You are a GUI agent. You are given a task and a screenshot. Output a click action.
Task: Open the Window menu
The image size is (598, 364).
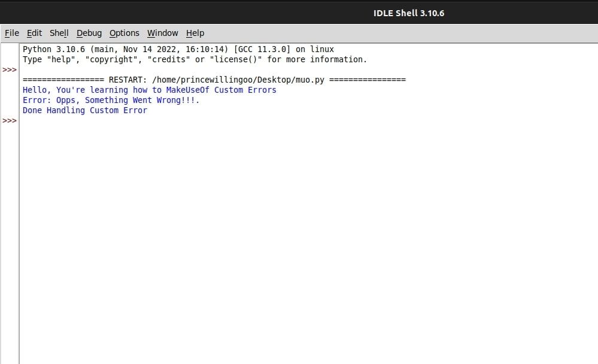[x=162, y=33]
